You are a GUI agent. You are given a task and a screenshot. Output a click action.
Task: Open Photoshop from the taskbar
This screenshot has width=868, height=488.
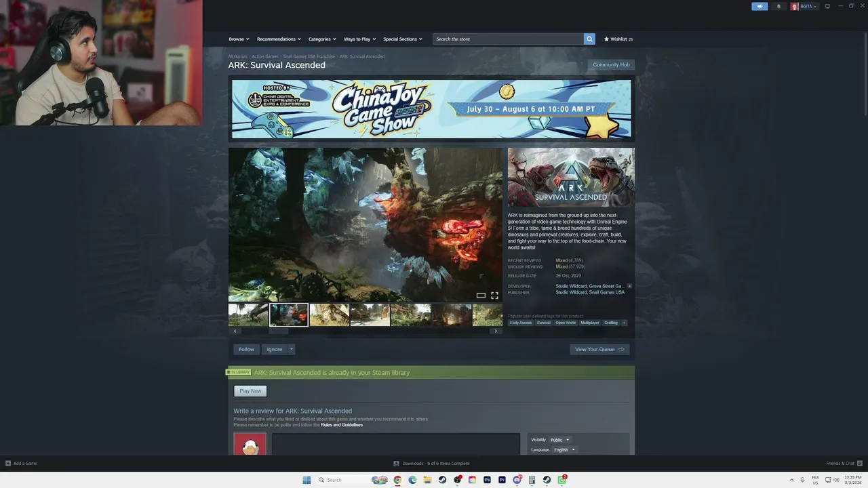tap(487, 480)
